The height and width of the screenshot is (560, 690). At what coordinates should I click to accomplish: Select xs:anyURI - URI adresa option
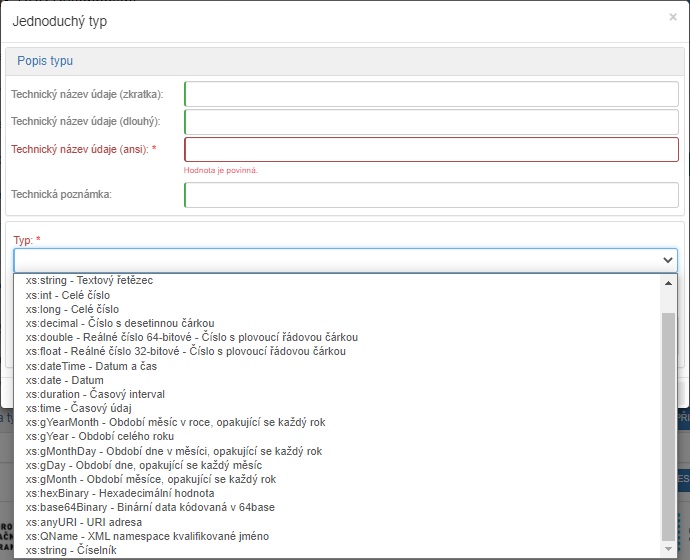pyautogui.click(x=83, y=522)
